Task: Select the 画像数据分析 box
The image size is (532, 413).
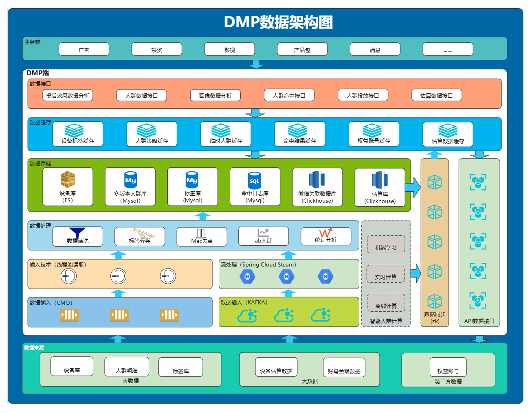Action: point(215,95)
